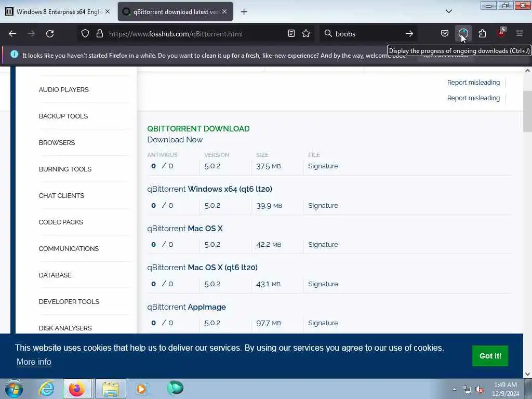Go back to the previous page
Image resolution: width=532 pixels, height=399 pixels.
[12, 34]
